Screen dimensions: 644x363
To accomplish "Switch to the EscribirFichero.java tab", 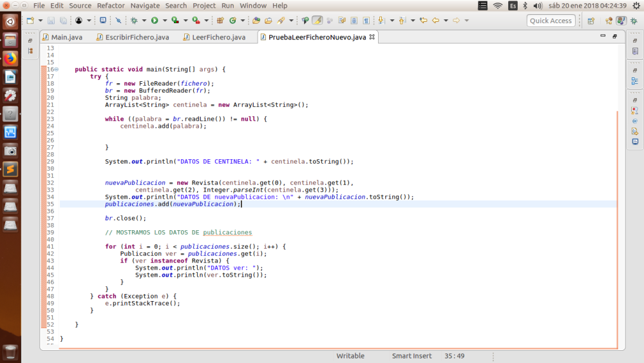I will pyautogui.click(x=137, y=37).
